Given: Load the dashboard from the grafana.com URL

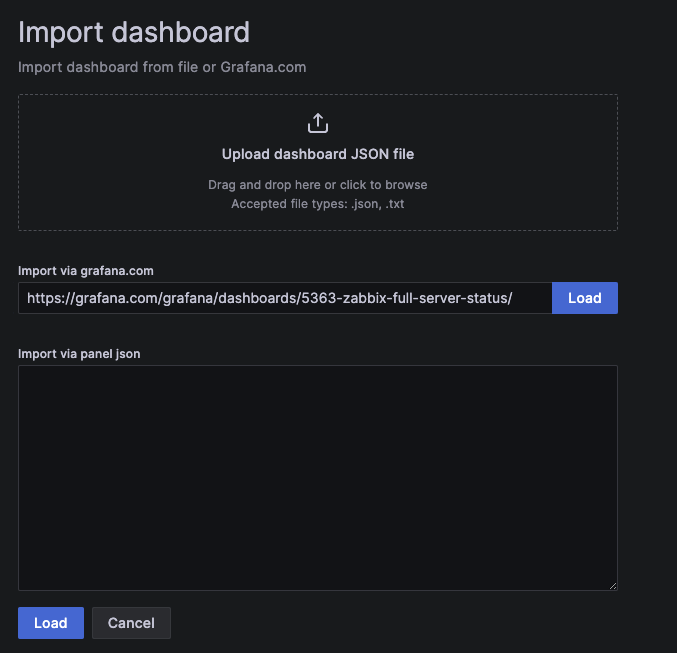Looking at the screenshot, I should (585, 298).
